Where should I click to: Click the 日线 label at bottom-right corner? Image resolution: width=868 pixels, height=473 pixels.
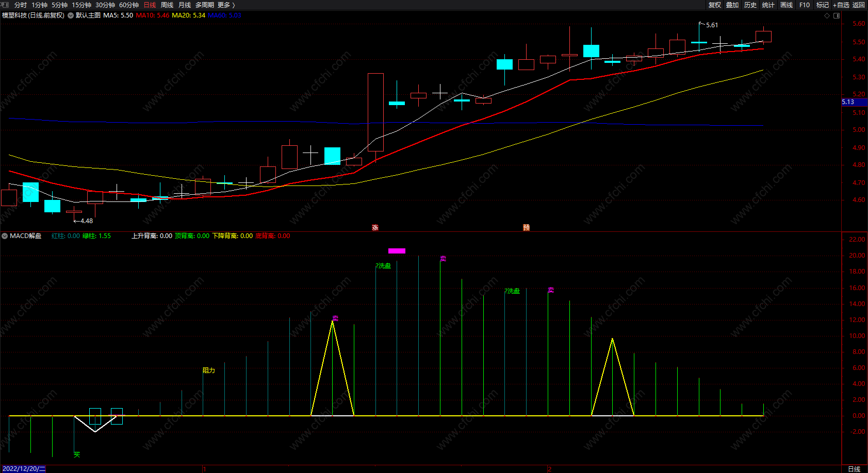(x=854, y=469)
